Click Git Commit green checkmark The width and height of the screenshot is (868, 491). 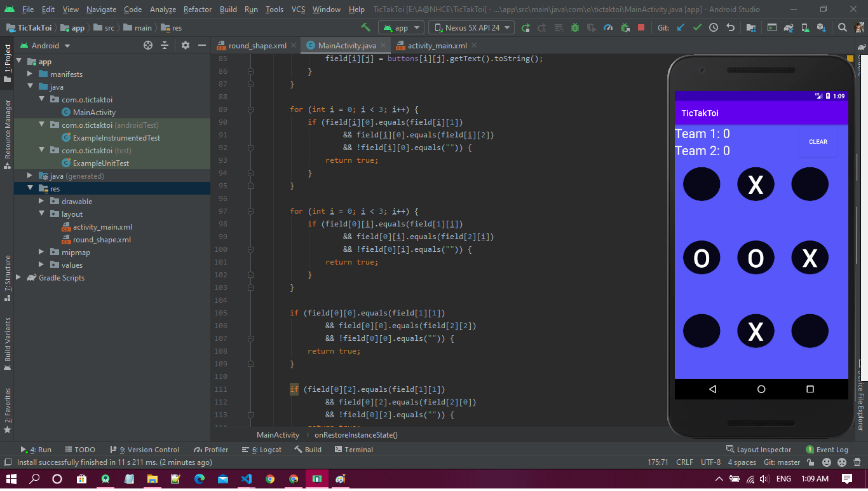click(x=697, y=27)
